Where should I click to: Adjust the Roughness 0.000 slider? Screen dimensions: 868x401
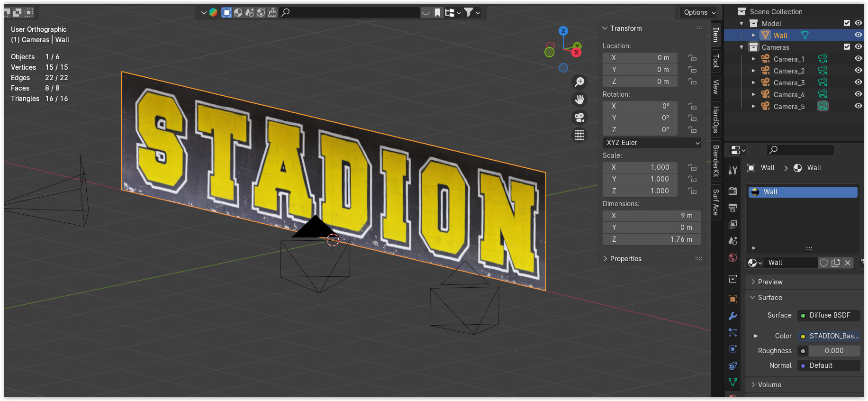(x=834, y=351)
